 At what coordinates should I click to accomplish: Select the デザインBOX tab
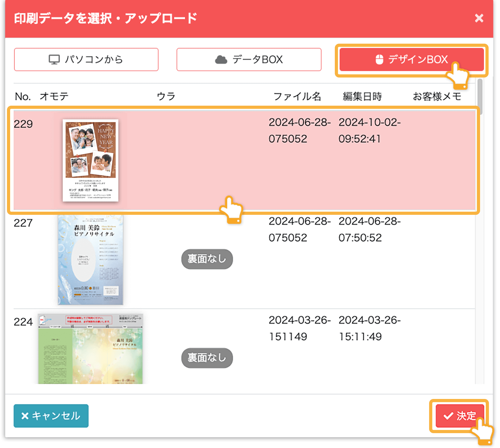click(x=411, y=59)
